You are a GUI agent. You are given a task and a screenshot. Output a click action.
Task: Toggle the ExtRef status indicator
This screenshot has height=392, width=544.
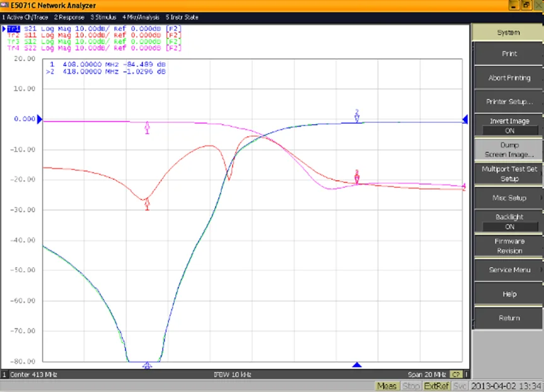click(436, 386)
